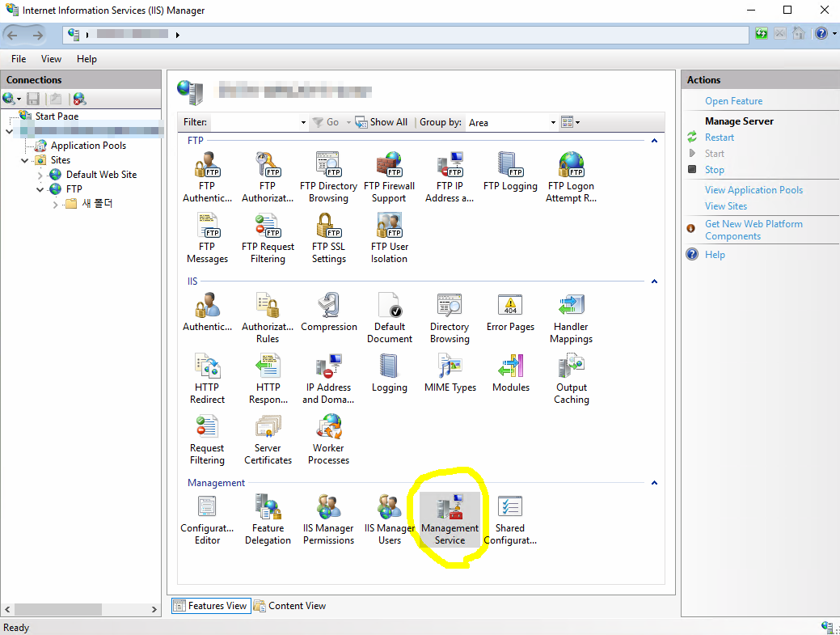Select Management Service icon
Image resolution: width=840 pixels, height=635 pixels.
pos(450,519)
